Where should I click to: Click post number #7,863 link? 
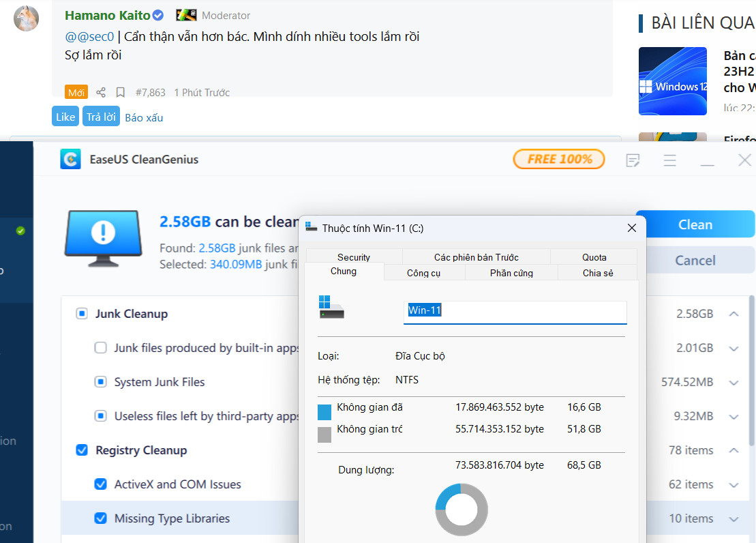[151, 93]
